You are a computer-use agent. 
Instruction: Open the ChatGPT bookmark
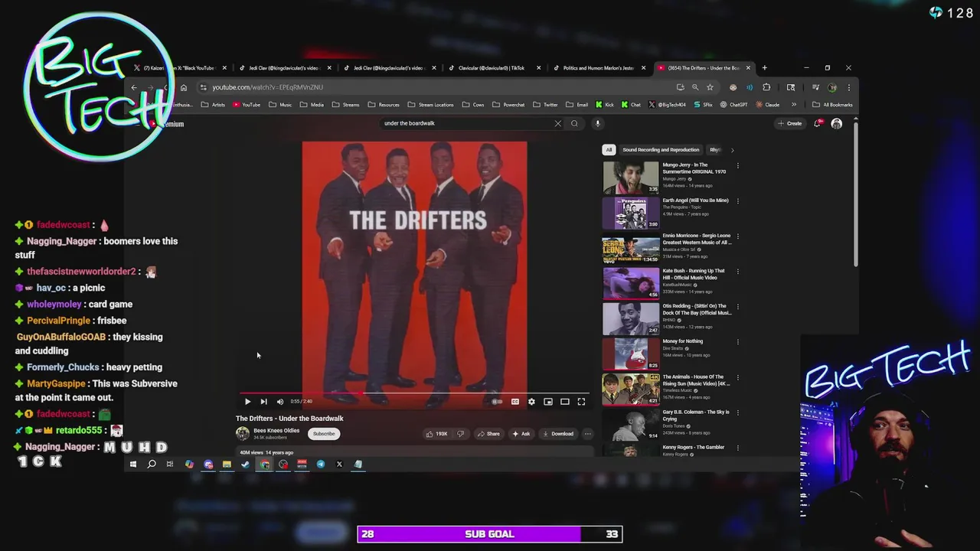pyautogui.click(x=734, y=105)
